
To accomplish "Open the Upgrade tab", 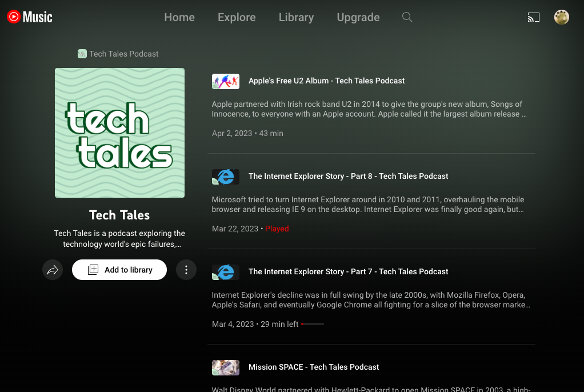I will (x=358, y=17).
